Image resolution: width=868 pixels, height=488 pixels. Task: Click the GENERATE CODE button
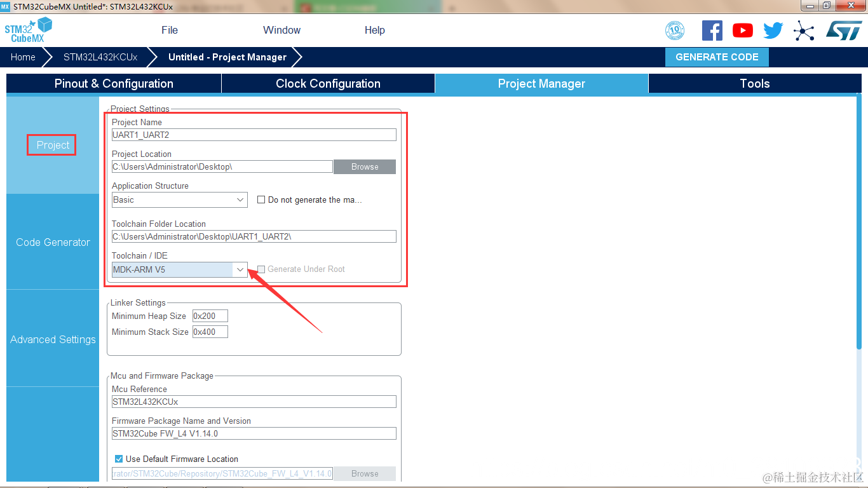717,57
